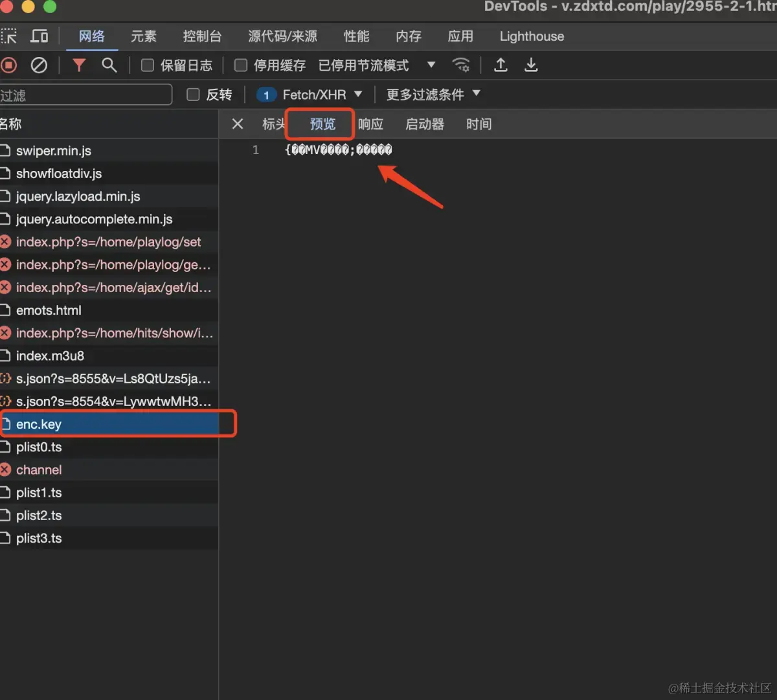The width and height of the screenshot is (777, 700).
Task: Clear the network log
Action: pos(39,65)
